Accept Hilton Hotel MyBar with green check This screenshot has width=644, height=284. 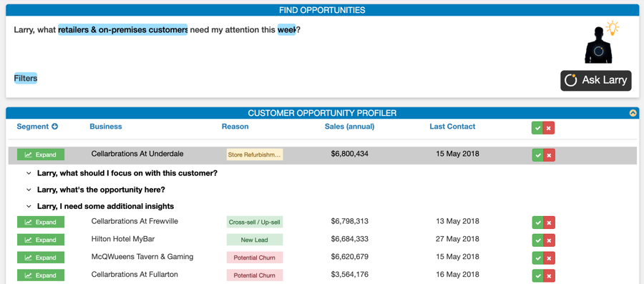pyautogui.click(x=537, y=240)
